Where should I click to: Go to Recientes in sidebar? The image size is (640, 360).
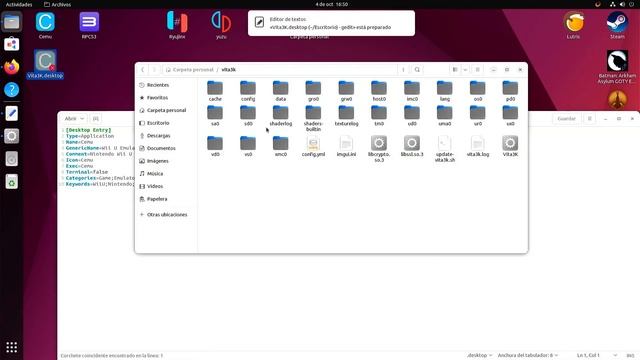click(166, 85)
